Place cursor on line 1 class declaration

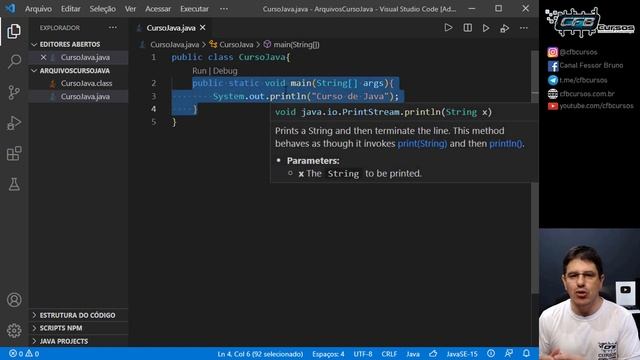pyautogui.click(x=231, y=57)
